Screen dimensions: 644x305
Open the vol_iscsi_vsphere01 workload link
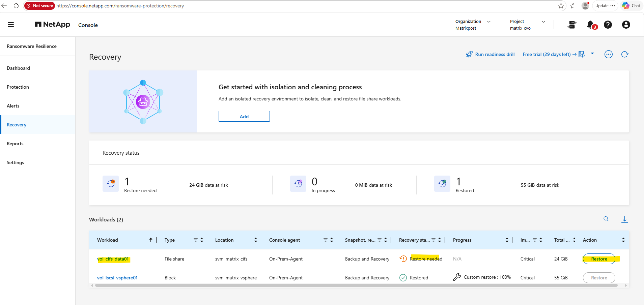[117, 278]
